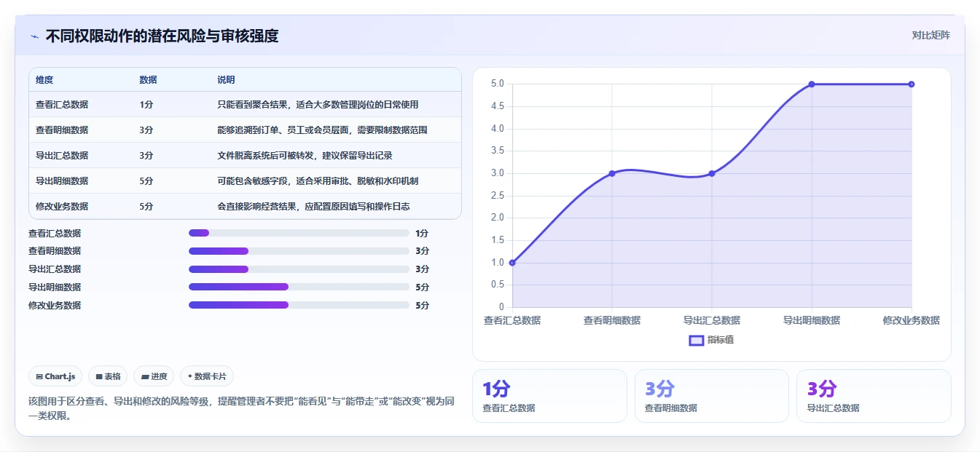Toggle the 指标值 legend swatch

(x=696, y=340)
